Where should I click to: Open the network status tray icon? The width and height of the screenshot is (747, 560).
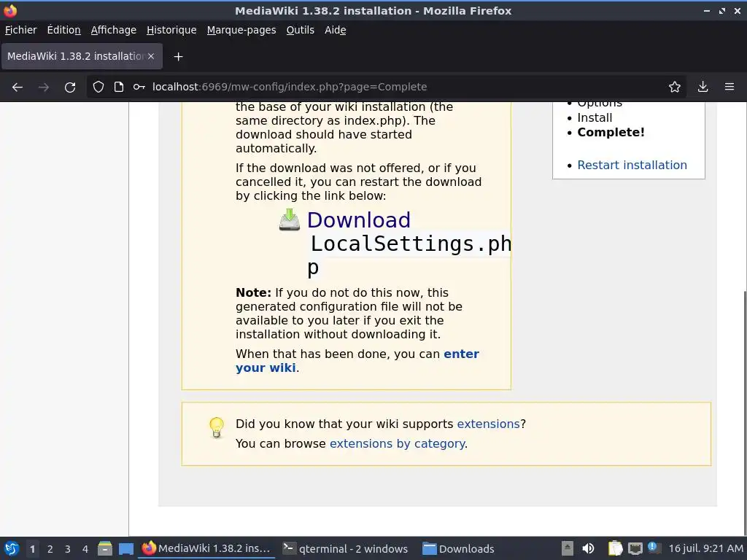tap(635, 548)
